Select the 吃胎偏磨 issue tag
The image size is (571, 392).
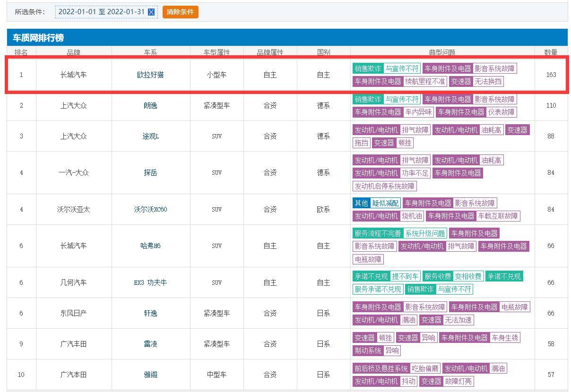(x=425, y=368)
